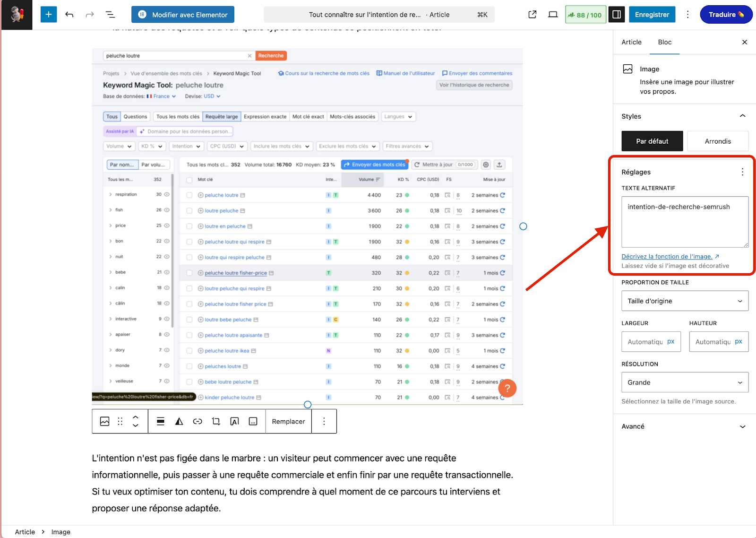Click the site logo to view posts
This screenshot has height=538, width=756.
[17, 15]
